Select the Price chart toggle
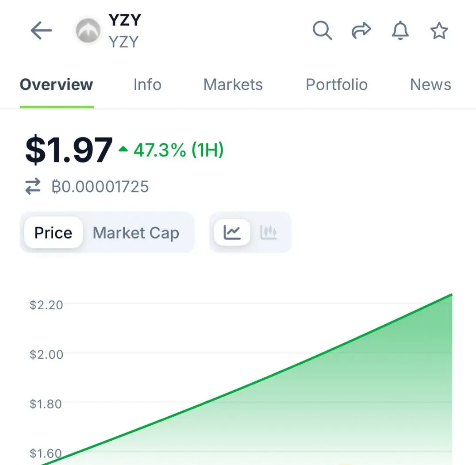This screenshot has width=476, height=465. coord(54,233)
